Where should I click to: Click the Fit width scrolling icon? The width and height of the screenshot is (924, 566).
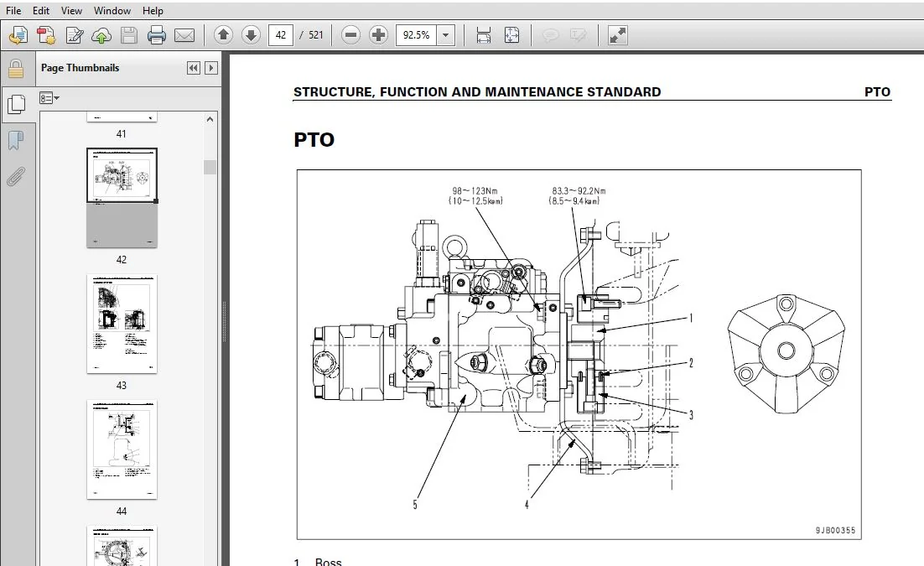(x=483, y=35)
